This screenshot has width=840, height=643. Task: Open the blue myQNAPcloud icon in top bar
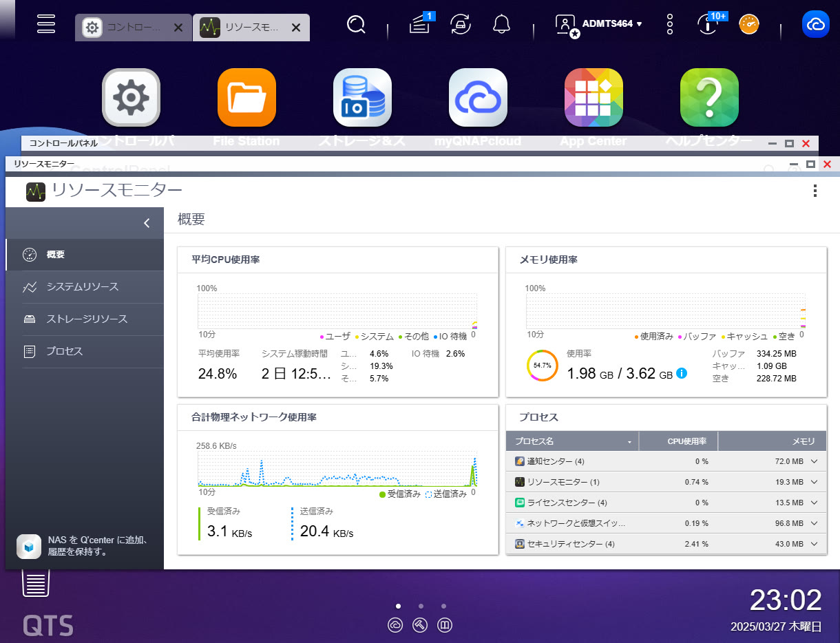[816, 24]
